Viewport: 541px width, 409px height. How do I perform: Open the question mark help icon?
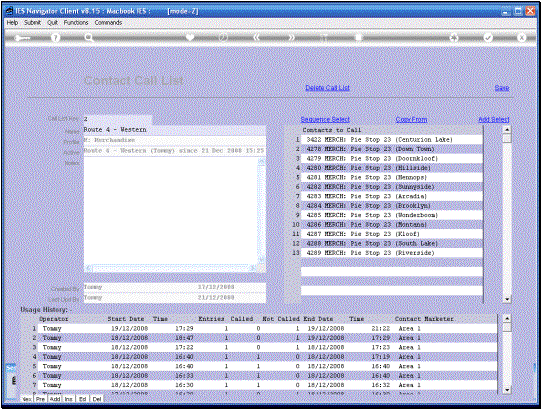coord(55,38)
